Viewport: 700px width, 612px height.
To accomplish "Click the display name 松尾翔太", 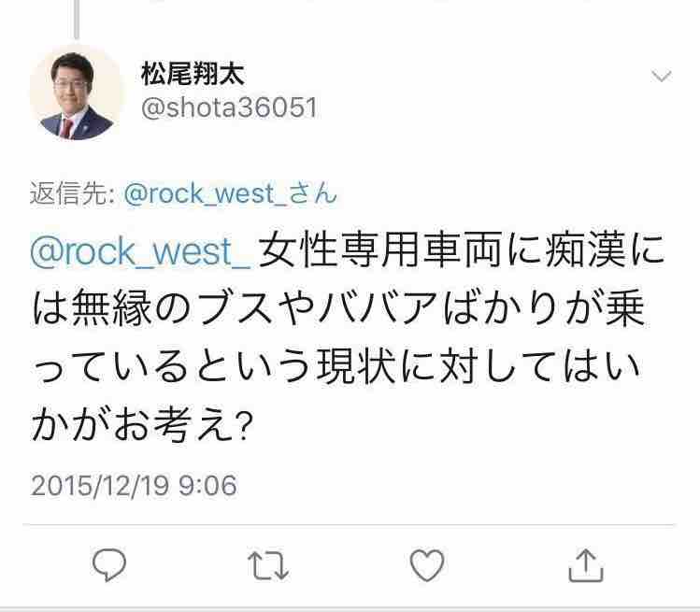I will (193, 74).
